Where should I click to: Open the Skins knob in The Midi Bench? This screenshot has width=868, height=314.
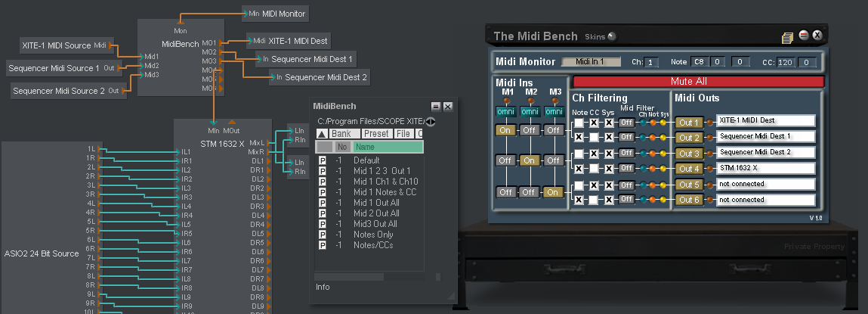point(611,36)
